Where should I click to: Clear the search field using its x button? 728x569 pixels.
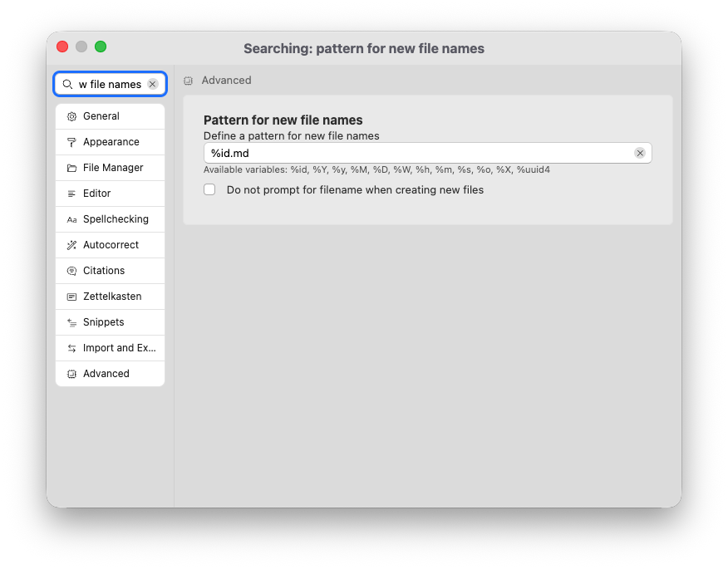(152, 84)
